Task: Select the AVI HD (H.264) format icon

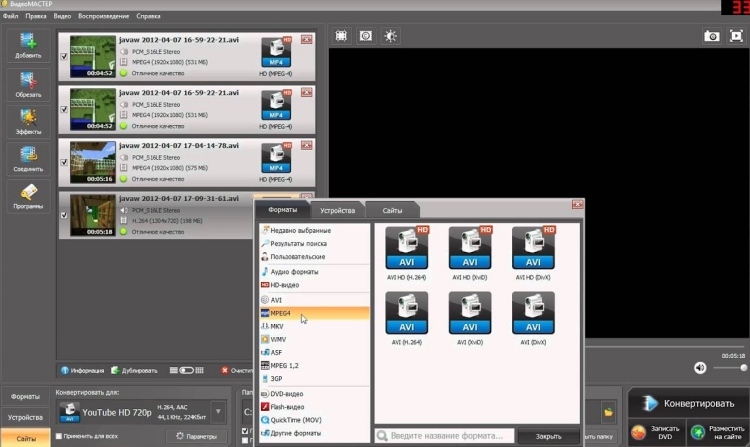Action: point(407,248)
